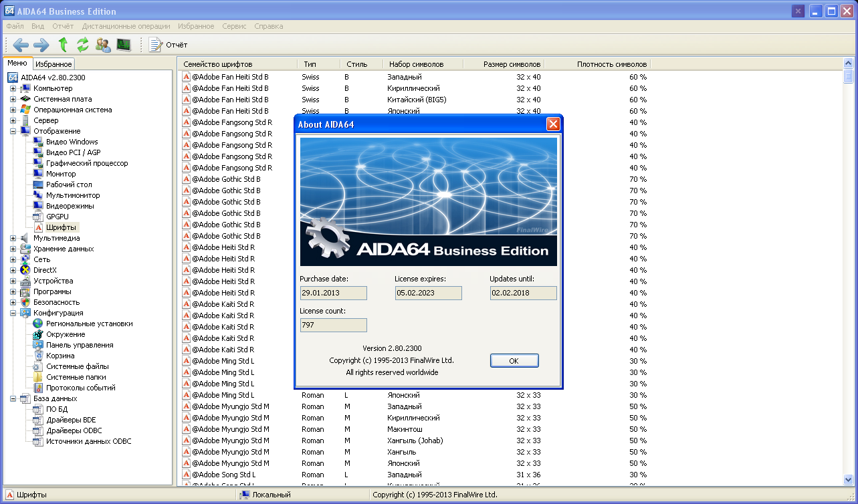Open the Справка menu
Screen dimensions: 858x504
[269, 26]
